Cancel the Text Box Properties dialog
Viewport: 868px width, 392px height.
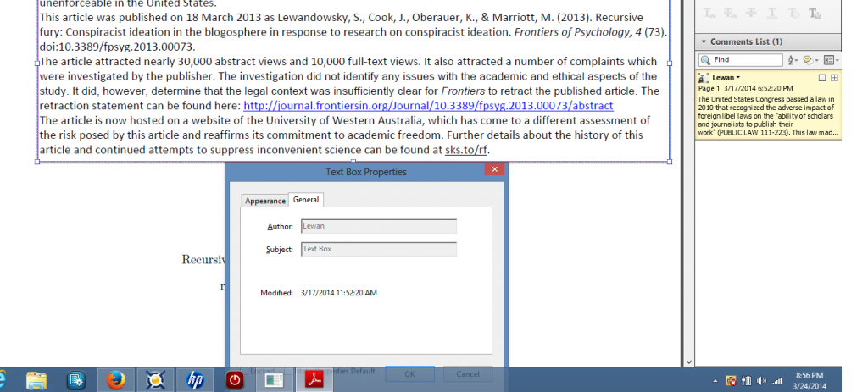click(468, 373)
